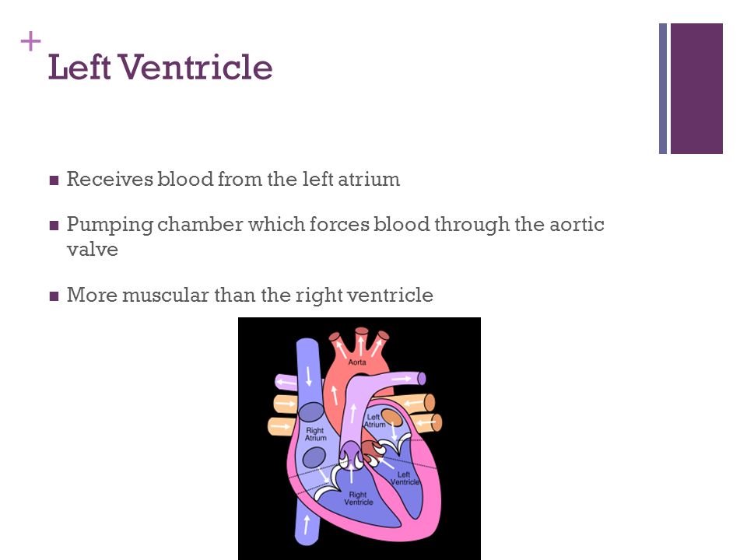747x560 pixels.
Task: Click the word "valve" in second bullet
Action: (93, 250)
